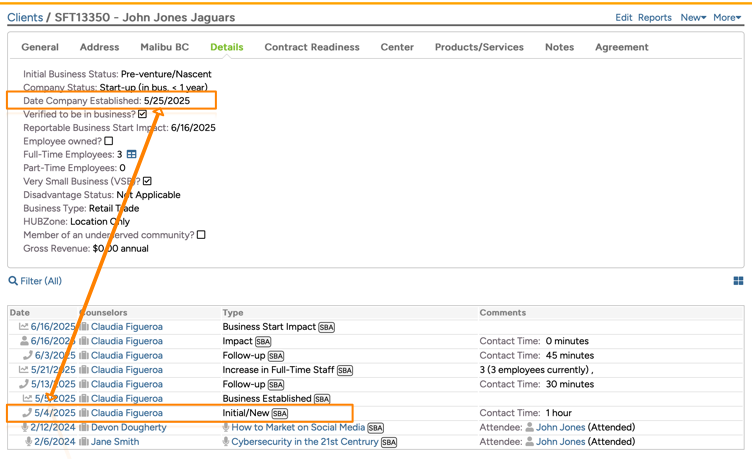Click the microphone icon on 2/12/2024 row

click(26, 427)
